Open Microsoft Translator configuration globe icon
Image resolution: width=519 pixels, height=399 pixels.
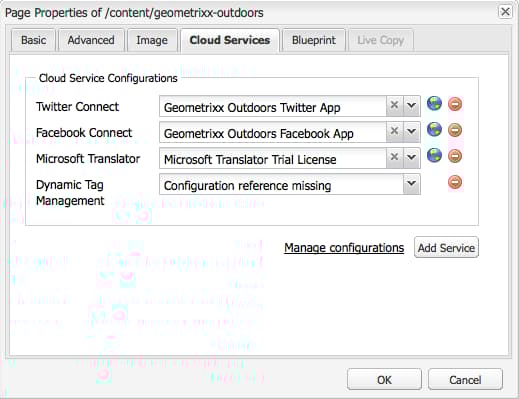[x=434, y=155]
